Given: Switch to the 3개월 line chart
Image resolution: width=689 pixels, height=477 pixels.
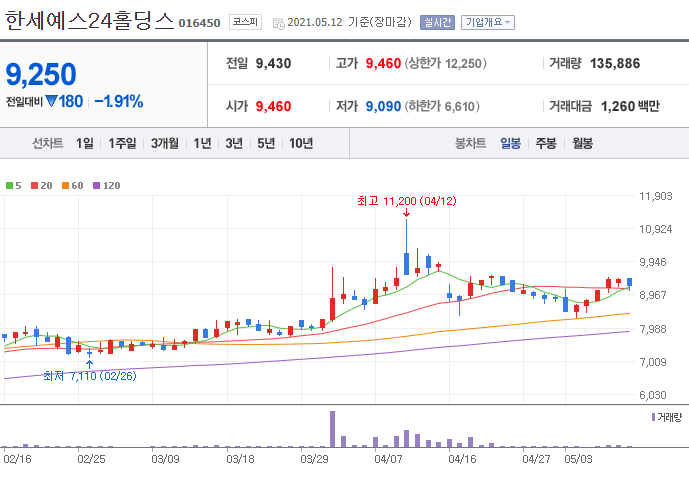Looking at the screenshot, I should pyautogui.click(x=165, y=143).
